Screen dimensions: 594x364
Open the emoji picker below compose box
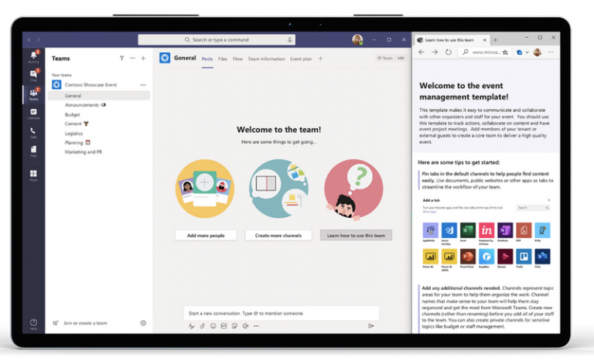pyautogui.click(x=213, y=326)
